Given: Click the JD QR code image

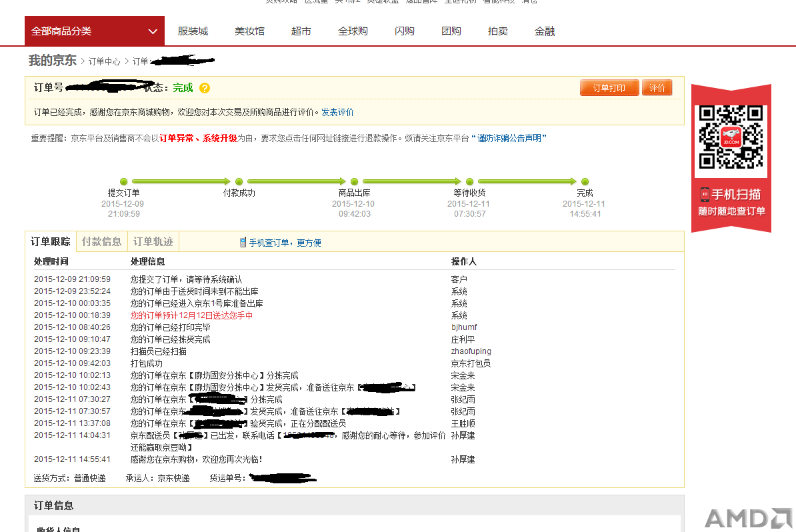Looking at the screenshot, I should (731, 137).
